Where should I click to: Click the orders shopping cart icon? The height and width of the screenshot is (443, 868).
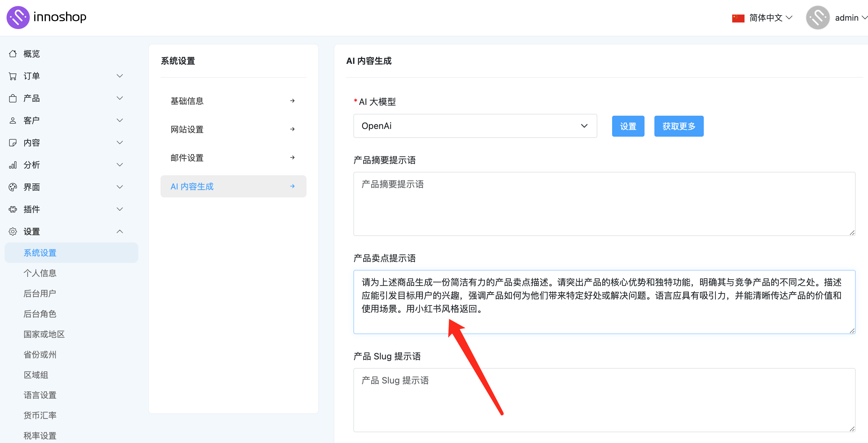coord(13,76)
